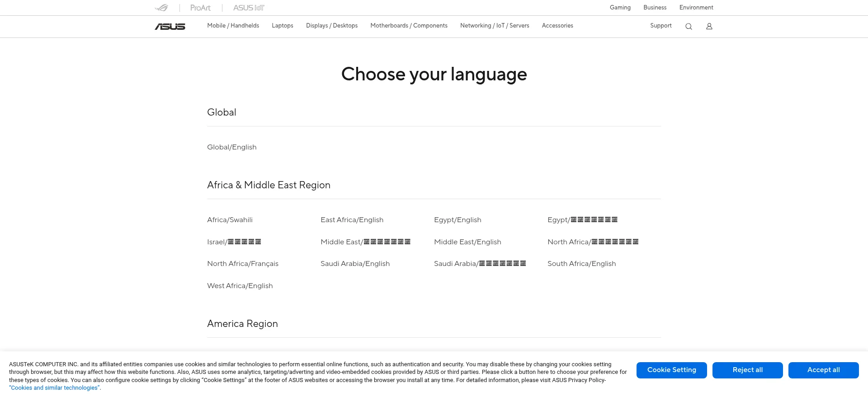The width and height of the screenshot is (868, 401).
Task: Click the Accept all cookies button
Action: click(824, 370)
